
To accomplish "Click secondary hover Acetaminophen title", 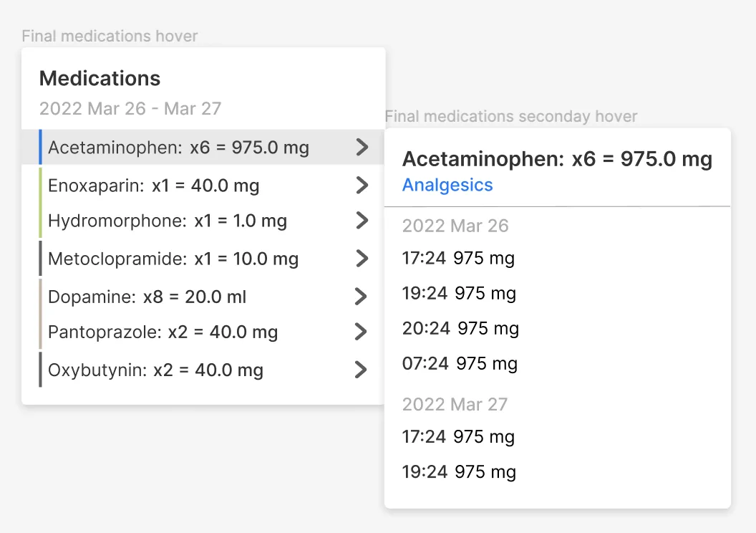I will pos(557,159).
